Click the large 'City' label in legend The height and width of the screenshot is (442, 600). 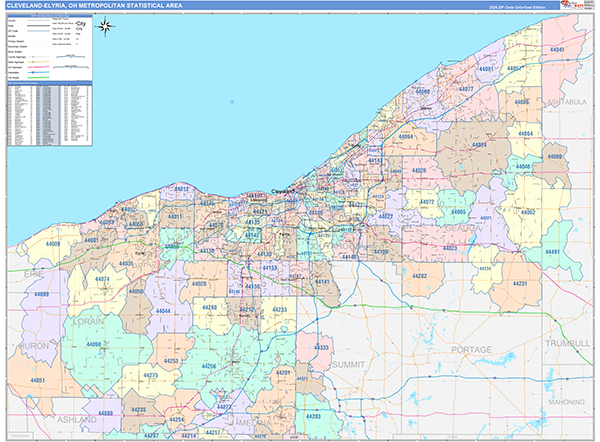[81, 25]
